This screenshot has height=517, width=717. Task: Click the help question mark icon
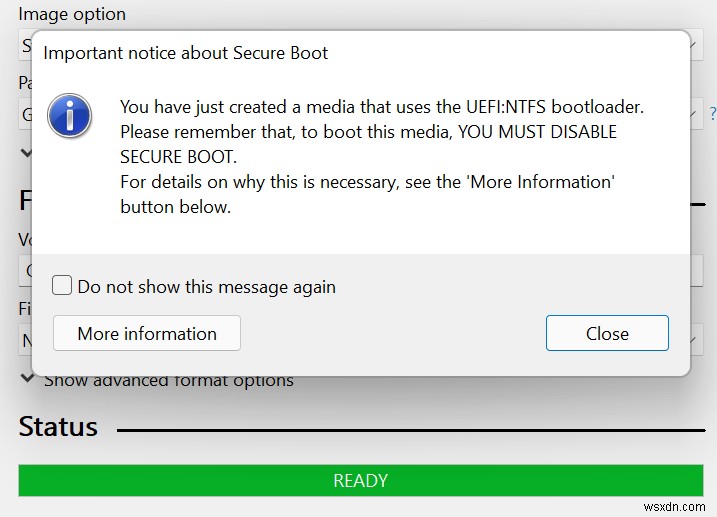(712, 114)
